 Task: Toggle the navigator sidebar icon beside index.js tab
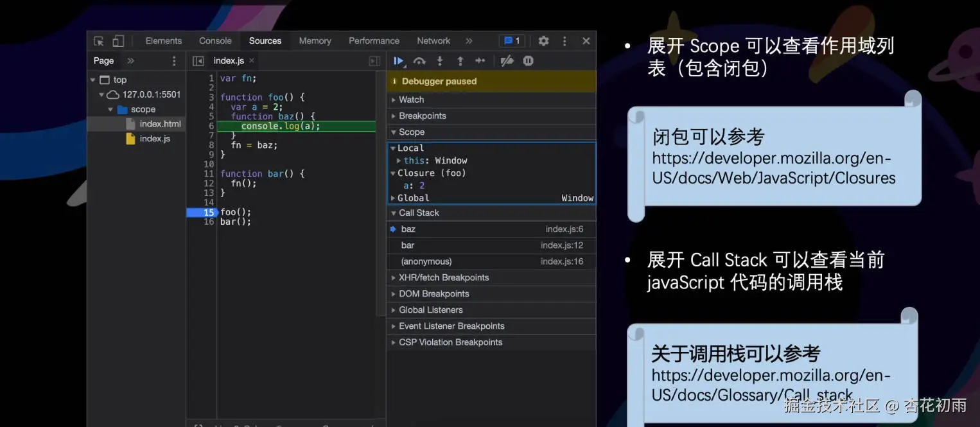coord(198,60)
